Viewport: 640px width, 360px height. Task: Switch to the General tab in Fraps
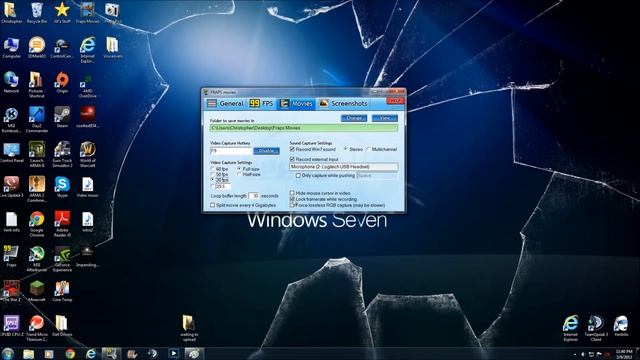pyautogui.click(x=225, y=104)
